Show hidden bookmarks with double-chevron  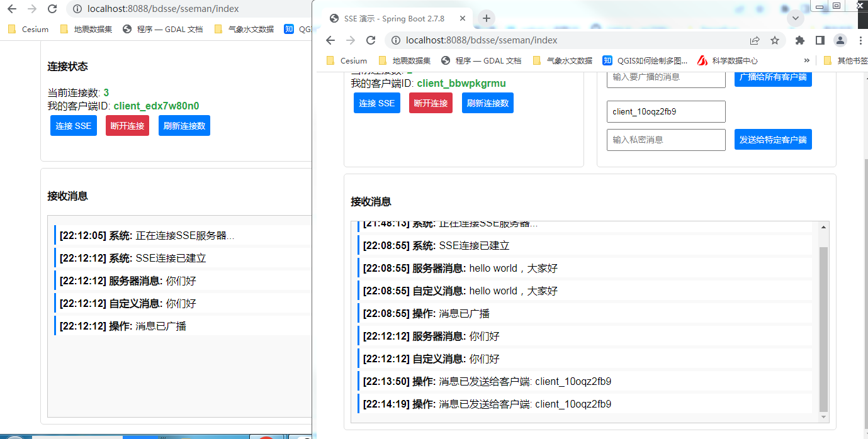tap(807, 60)
